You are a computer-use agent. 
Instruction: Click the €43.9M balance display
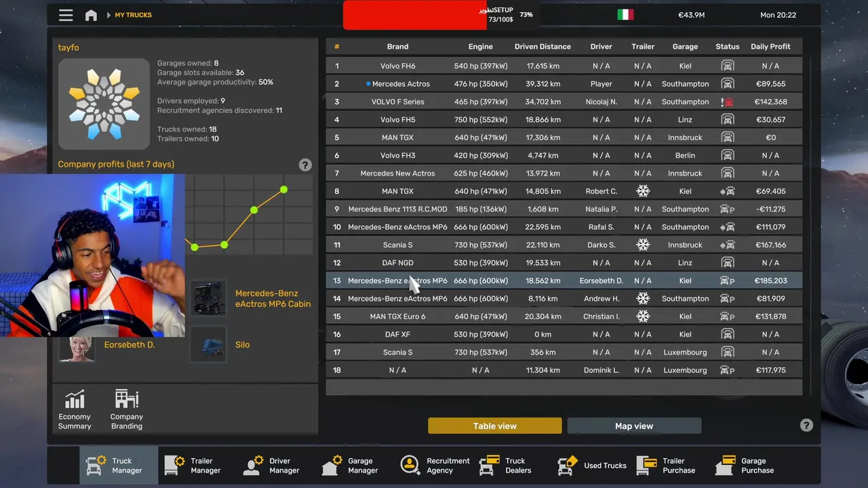tap(691, 15)
